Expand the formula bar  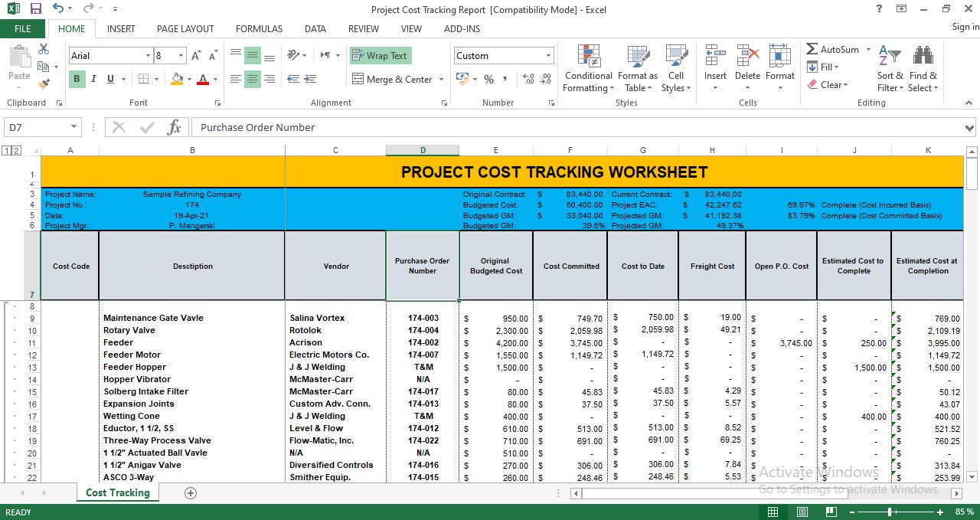tap(971, 128)
